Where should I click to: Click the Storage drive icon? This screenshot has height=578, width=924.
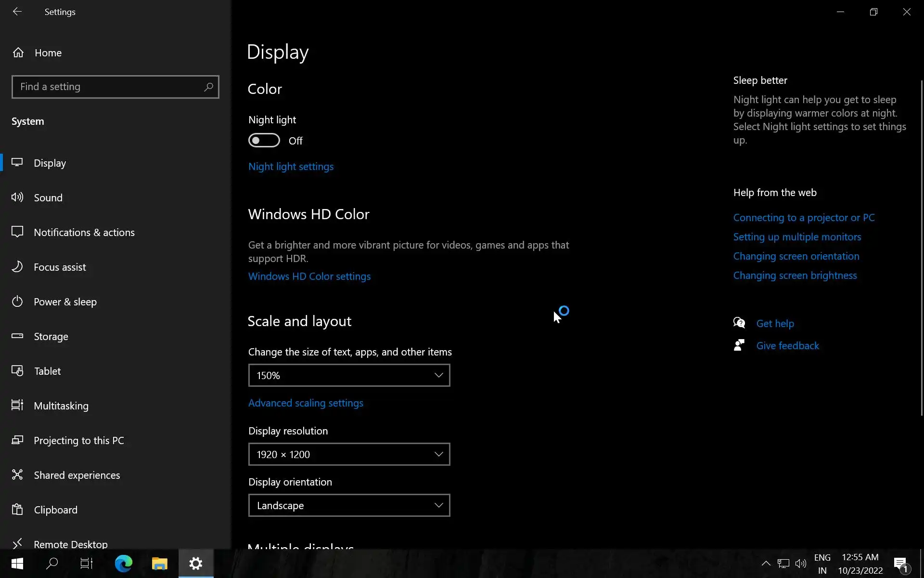17,336
